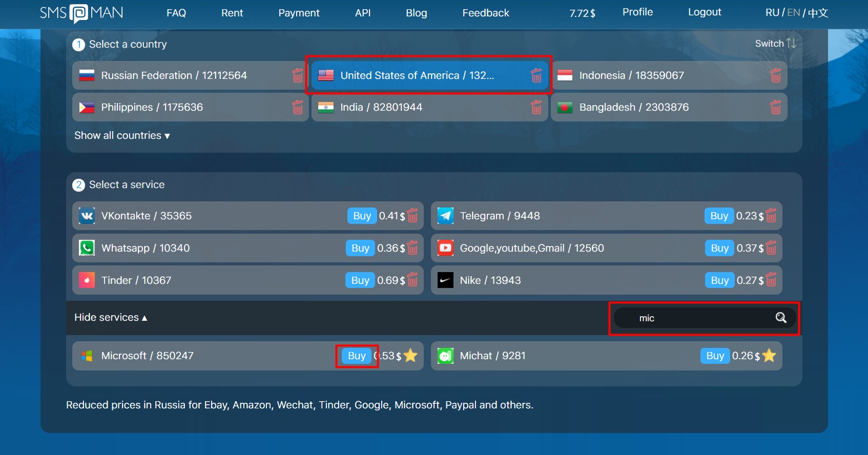Switch language to EN
The height and width of the screenshot is (455, 868).
coord(794,12)
